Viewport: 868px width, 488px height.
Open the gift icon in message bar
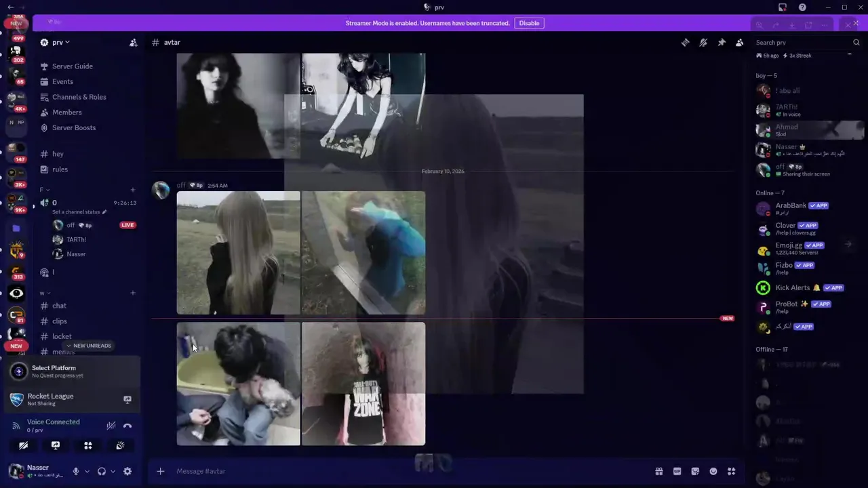[x=658, y=471]
